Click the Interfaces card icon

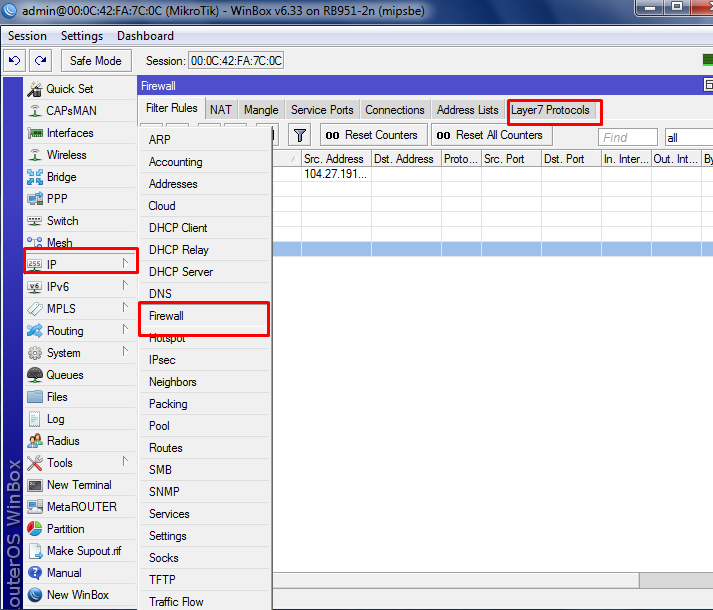pyautogui.click(x=35, y=133)
